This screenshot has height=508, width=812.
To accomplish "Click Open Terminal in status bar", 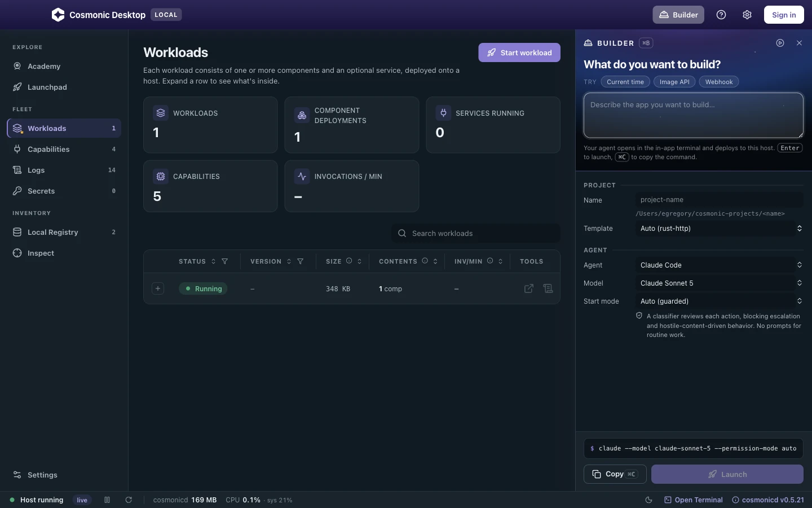I will (694, 500).
